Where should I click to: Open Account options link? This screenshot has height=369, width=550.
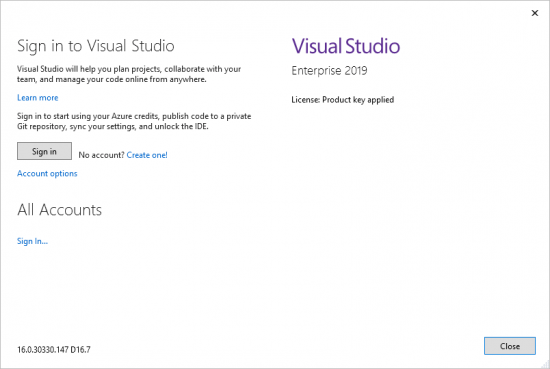tap(47, 174)
